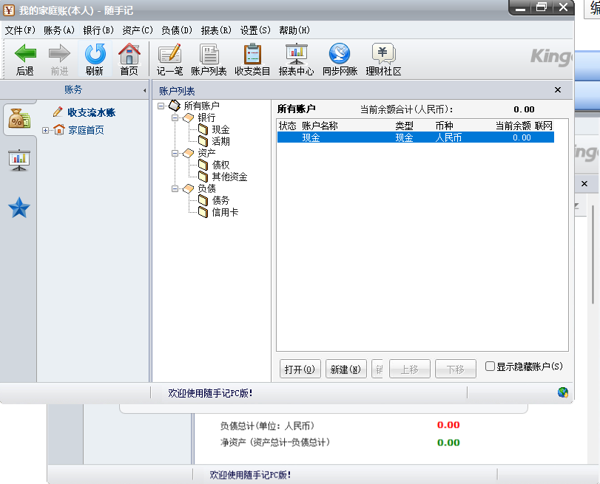Viewport: 600px width, 484px height.
Task: Open the 报表(R) menu
Action: pos(216,31)
